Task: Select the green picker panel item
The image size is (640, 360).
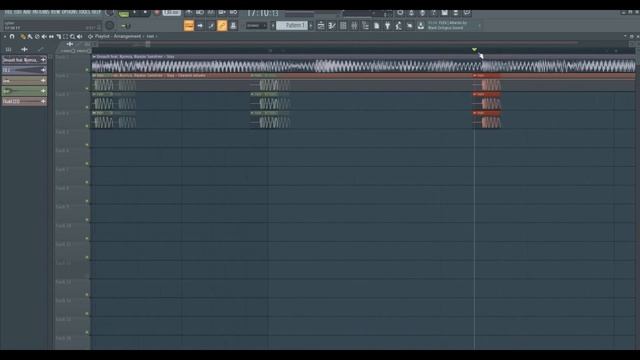Action: click(24, 91)
